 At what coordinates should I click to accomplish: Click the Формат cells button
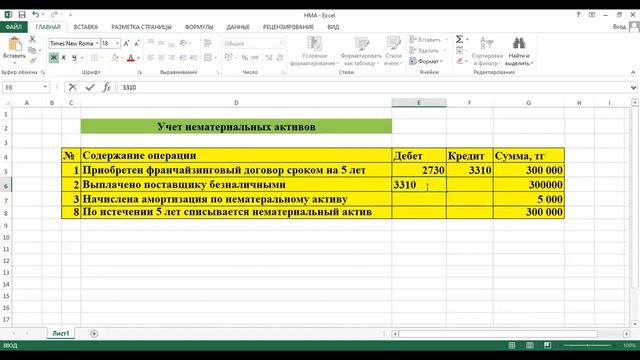point(427,61)
